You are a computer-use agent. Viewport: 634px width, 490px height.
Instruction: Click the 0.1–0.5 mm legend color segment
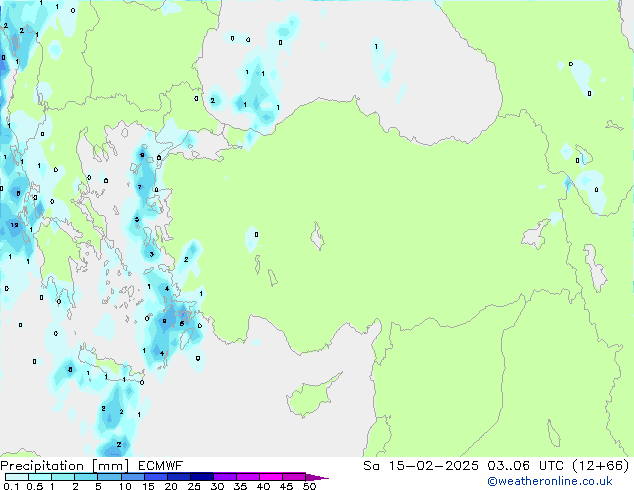17,477
